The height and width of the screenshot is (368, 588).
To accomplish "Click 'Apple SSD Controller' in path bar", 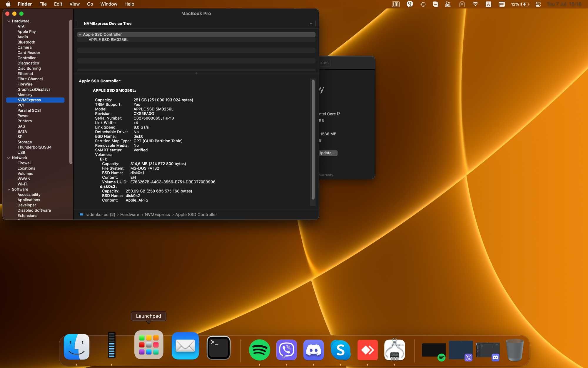I will coord(196,215).
